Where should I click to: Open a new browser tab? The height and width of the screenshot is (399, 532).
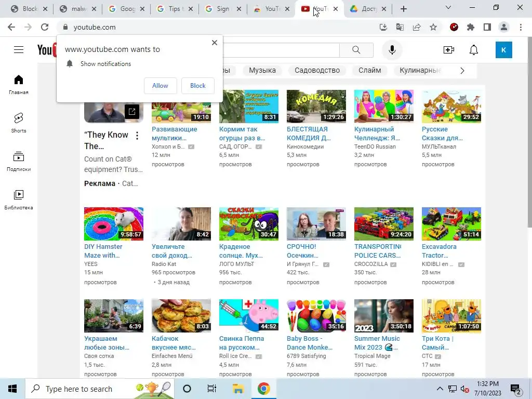pos(403,9)
